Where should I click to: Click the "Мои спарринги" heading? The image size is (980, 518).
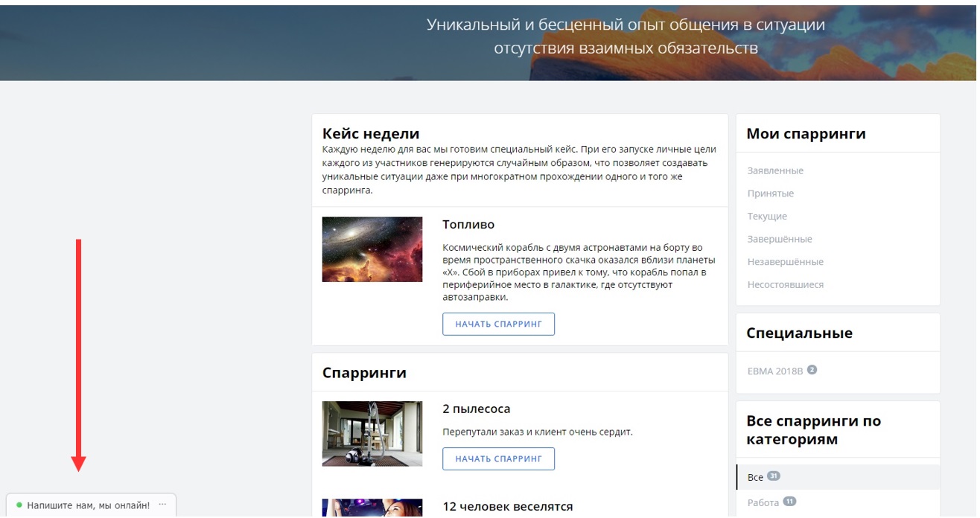click(806, 134)
